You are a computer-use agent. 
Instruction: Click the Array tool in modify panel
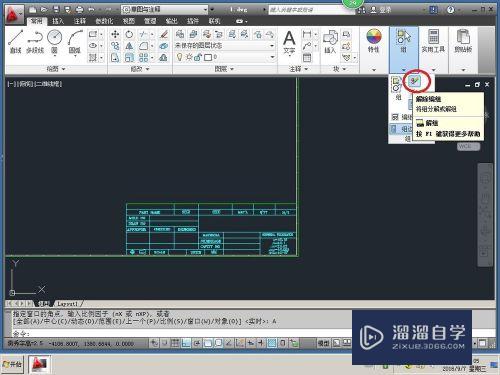(143, 57)
